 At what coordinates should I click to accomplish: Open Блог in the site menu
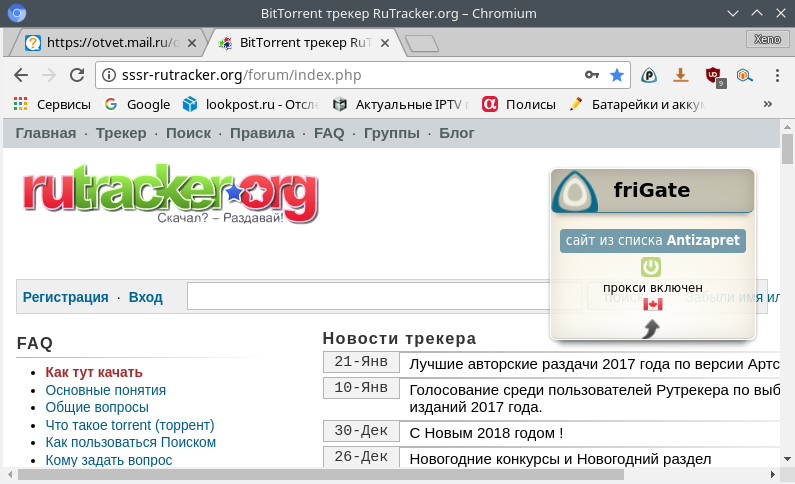coord(457,133)
